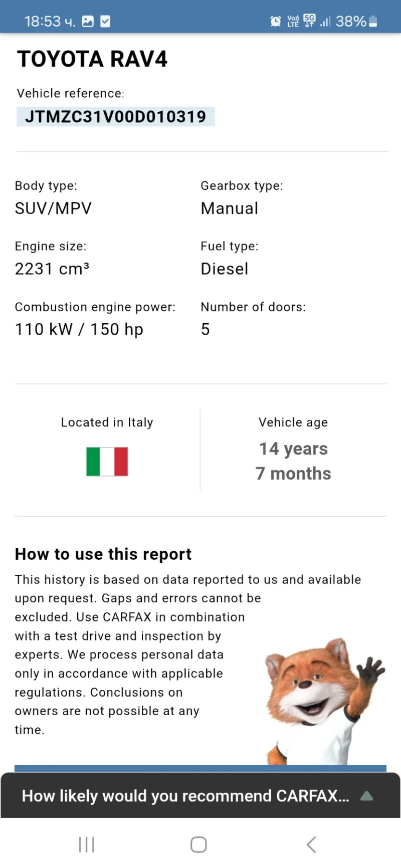Tap the upward triangle on the feedback banner

point(367,796)
